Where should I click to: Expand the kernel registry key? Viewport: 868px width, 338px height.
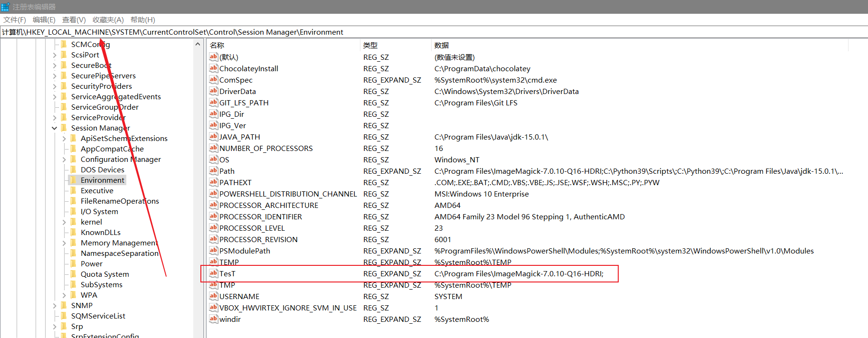coord(64,222)
